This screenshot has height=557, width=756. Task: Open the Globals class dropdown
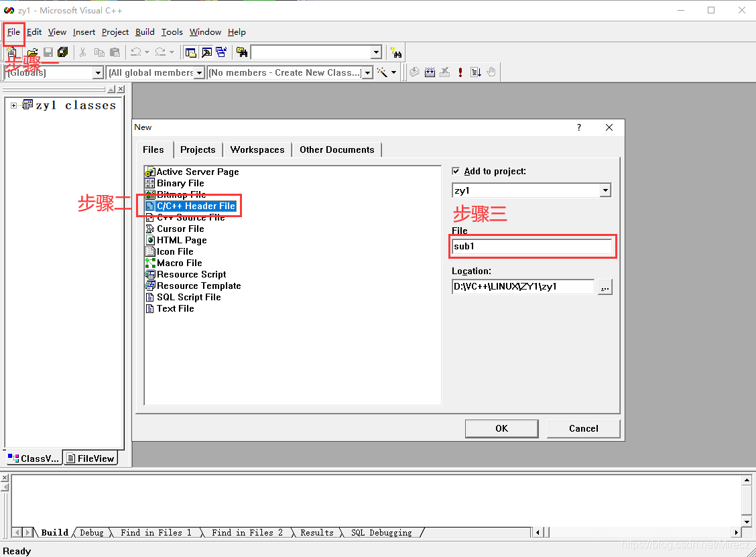click(x=98, y=73)
